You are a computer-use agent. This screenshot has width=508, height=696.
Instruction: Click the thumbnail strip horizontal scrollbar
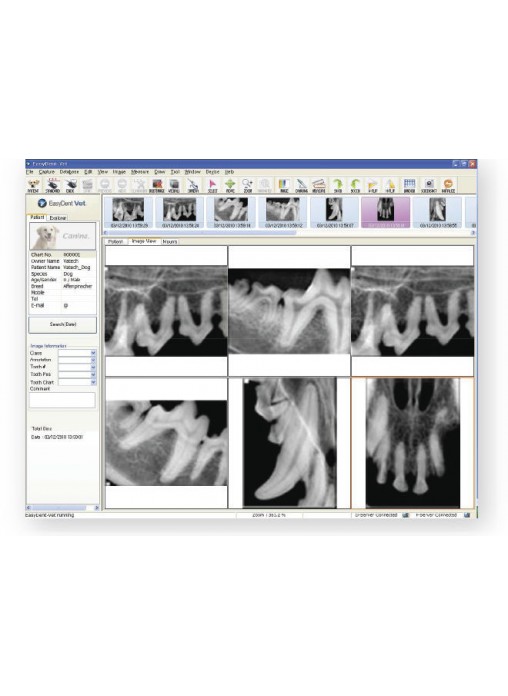pyautogui.click(x=290, y=233)
